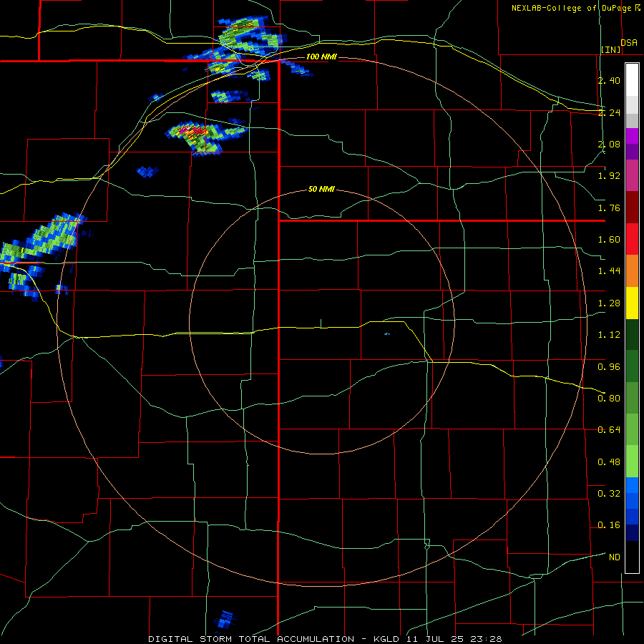Screen dimensions: 644x644
Task: Click the 1.60 legend value
Action: coord(609,240)
